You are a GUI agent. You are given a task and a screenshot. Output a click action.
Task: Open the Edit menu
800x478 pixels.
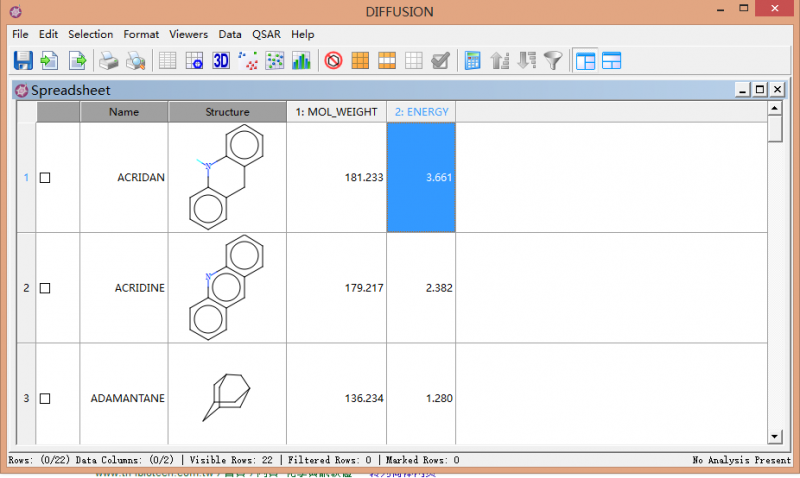coord(48,34)
